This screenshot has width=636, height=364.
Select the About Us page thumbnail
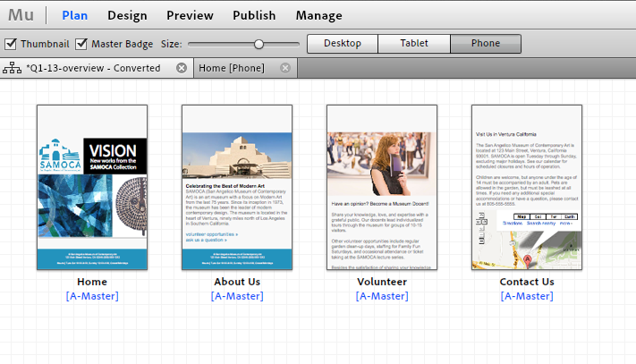pos(237,187)
